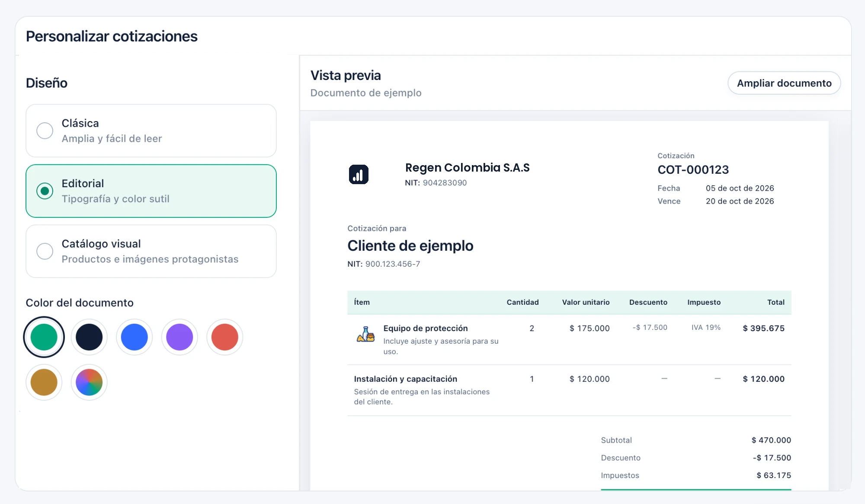Click the Ítem column header
The height and width of the screenshot is (504, 865).
[362, 302]
